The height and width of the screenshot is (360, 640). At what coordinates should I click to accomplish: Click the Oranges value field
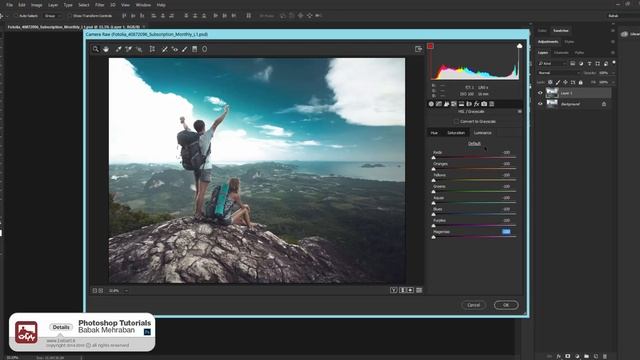506,164
